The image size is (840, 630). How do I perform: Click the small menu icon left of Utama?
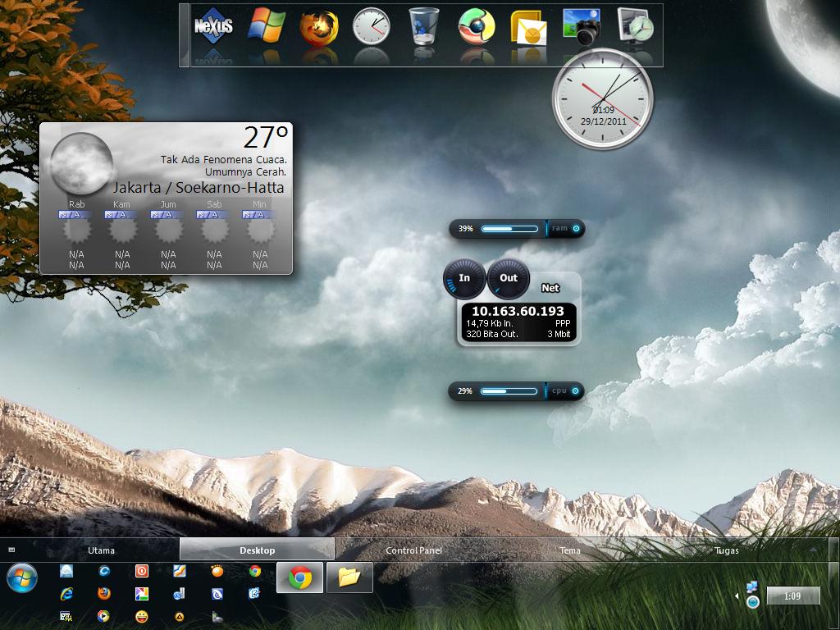(11, 550)
